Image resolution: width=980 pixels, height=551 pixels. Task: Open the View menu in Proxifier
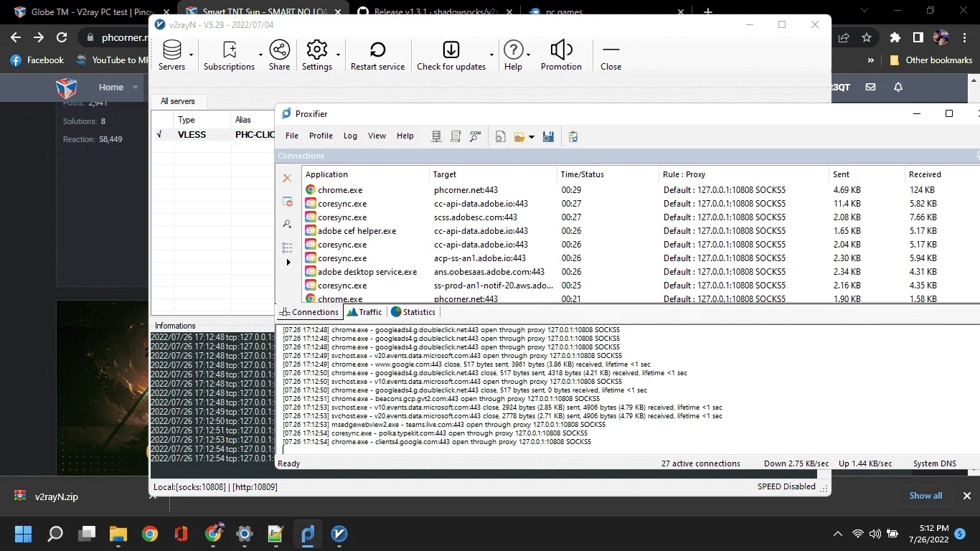tap(377, 136)
